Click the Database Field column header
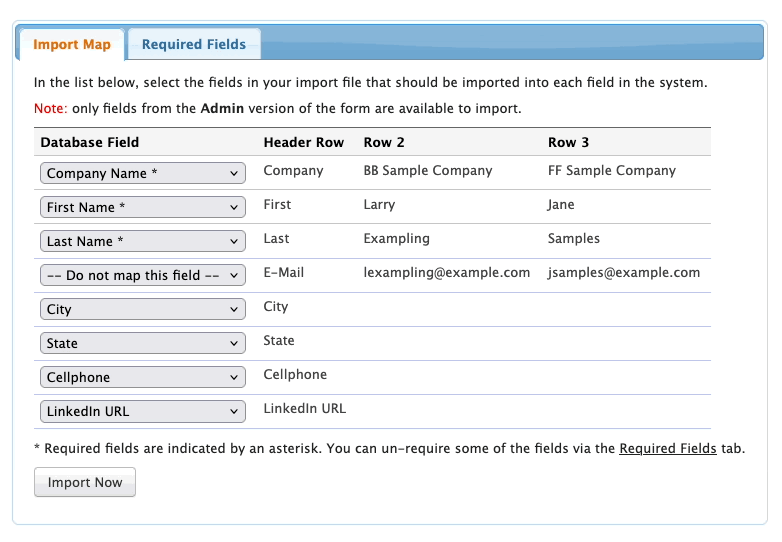The image size is (782, 542). click(90, 143)
